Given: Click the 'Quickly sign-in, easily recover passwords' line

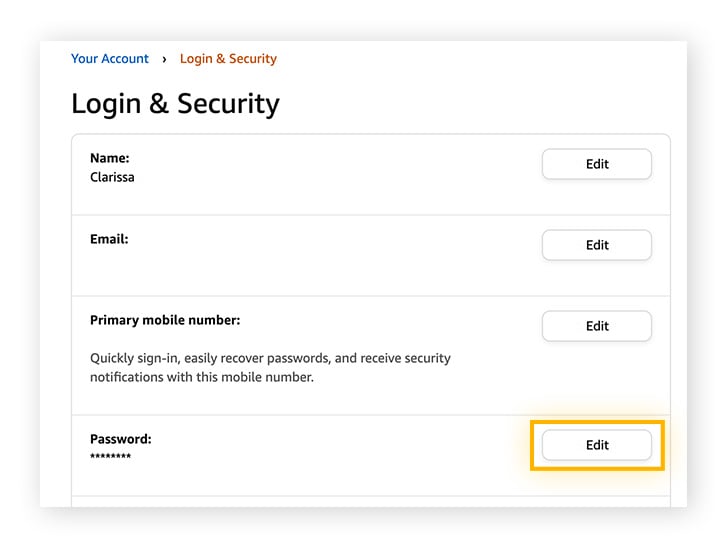Looking at the screenshot, I should 270,358.
